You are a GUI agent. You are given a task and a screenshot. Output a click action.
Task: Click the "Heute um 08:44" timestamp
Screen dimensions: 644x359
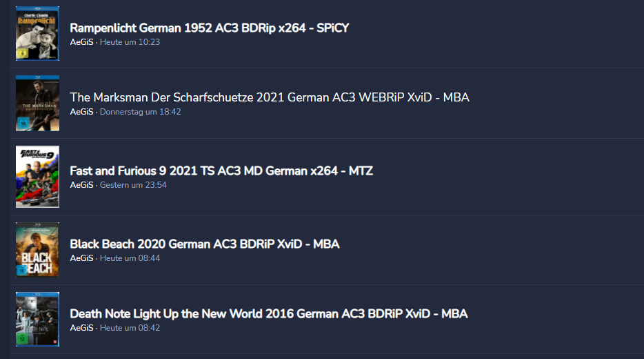click(x=130, y=258)
